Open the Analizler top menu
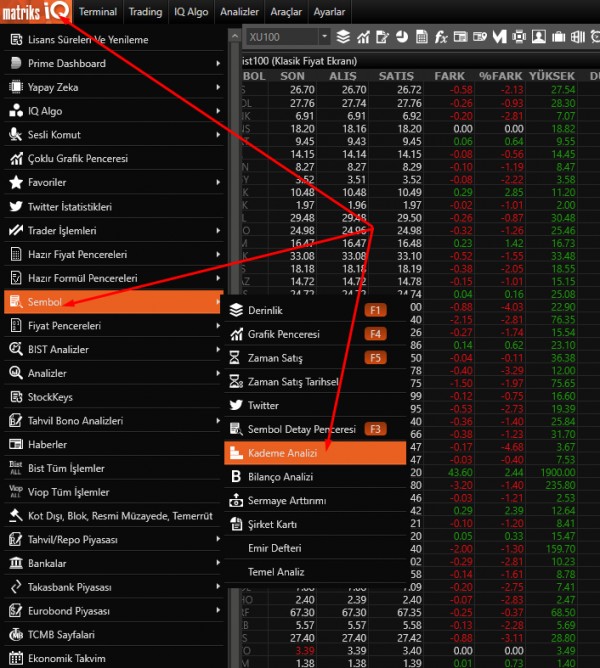This screenshot has width=600, height=668. tap(239, 12)
